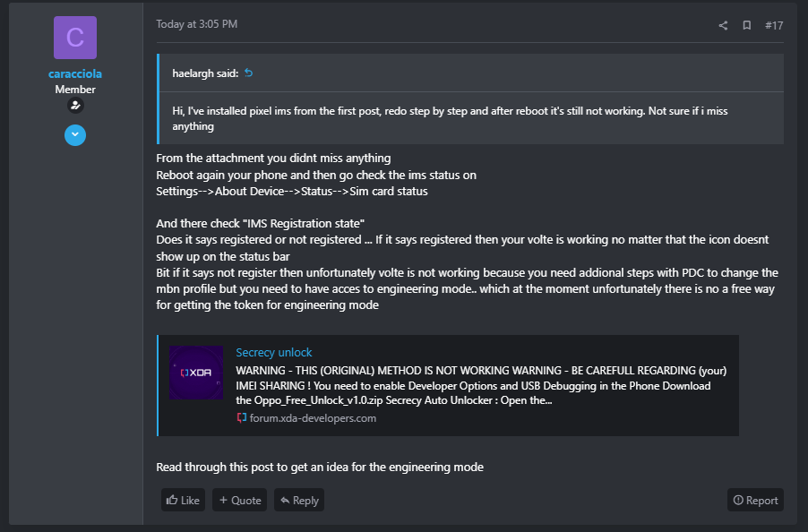Click caracciola's purple C avatar
The image size is (808, 532).
click(75, 38)
